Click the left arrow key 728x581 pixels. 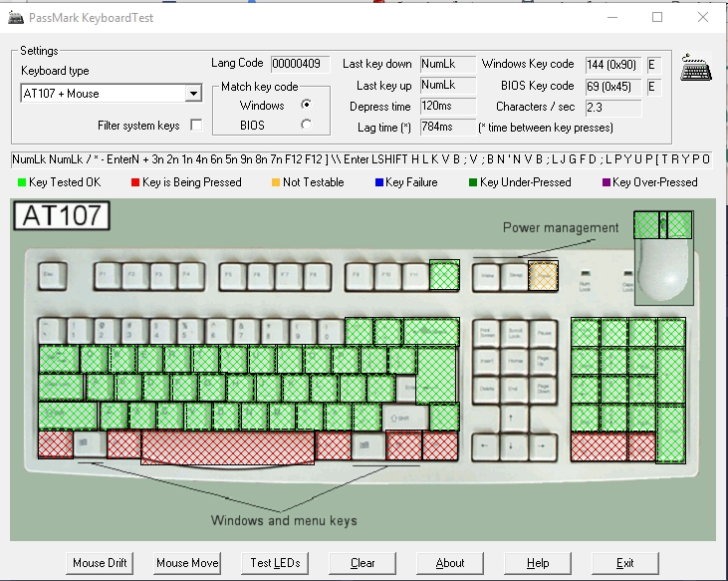(x=486, y=446)
